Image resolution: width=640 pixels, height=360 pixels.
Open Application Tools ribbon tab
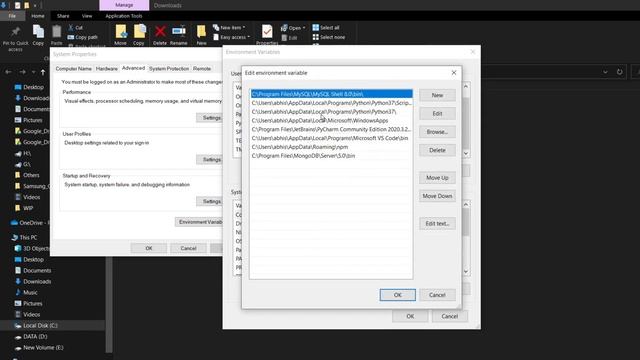pyautogui.click(x=124, y=16)
